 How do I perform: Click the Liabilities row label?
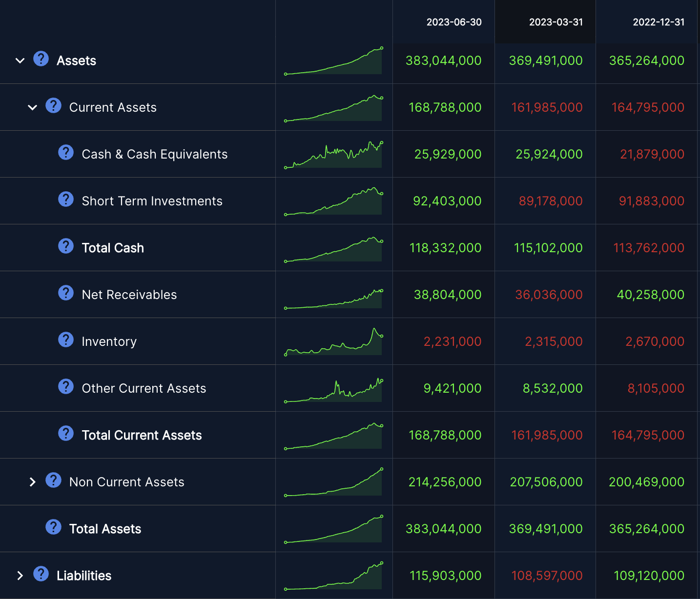pos(84,576)
